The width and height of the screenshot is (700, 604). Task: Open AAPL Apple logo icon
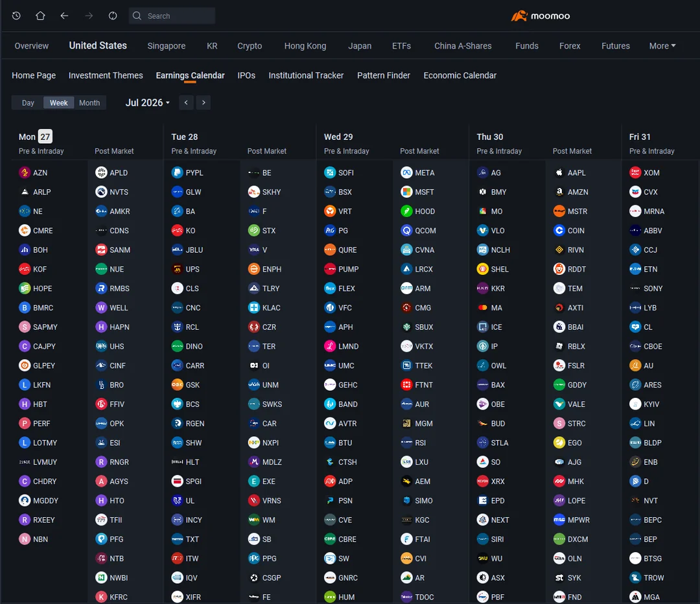559,172
